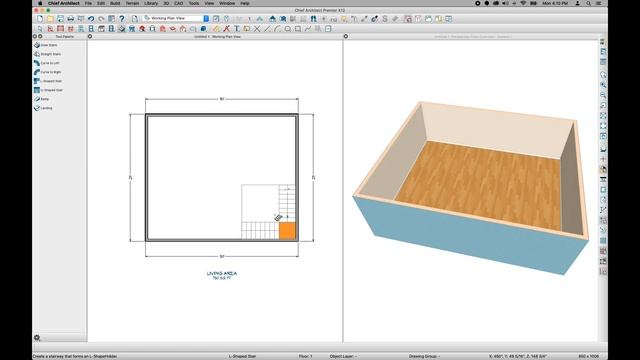Click the Help question mark icon
The image size is (640, 360).
pyautogui.click(x=121, y=19)
